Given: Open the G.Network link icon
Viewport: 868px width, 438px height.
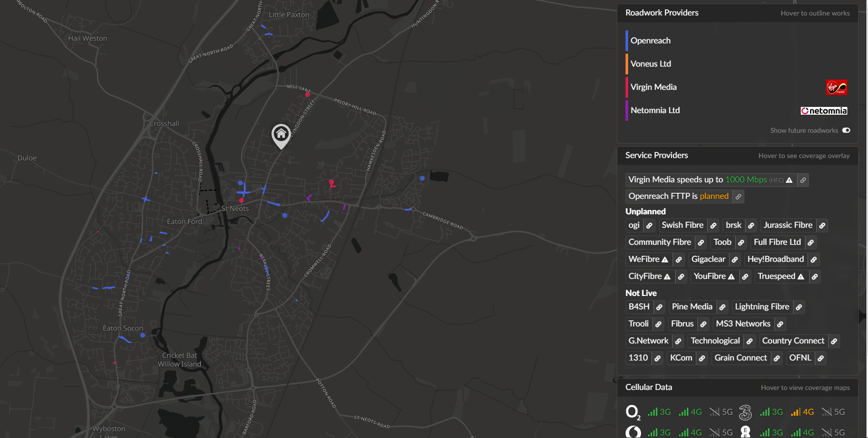Looking at the screenshot, I should (678, 341).
